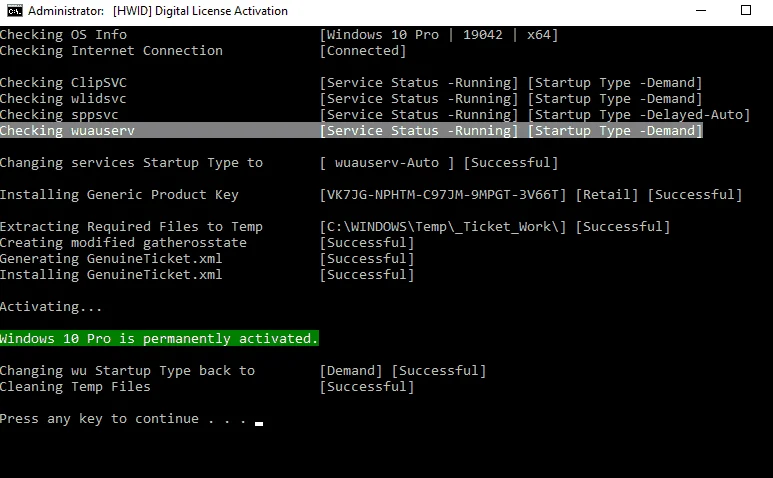This screenshot has height=478, width=773.
Task: Click highlighted 'Checking wuauserv' line
Action: [x=351, y=131]
